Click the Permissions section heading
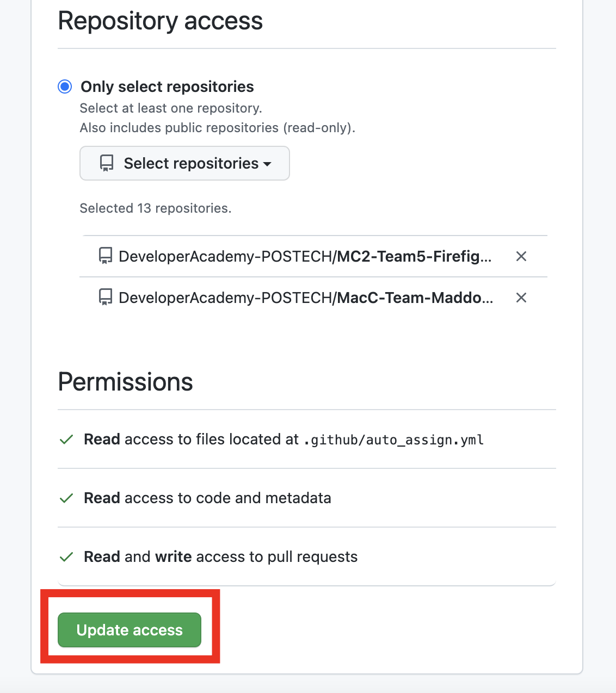Viewport: 616px width, 693px height. pyautogui.click(x=125, y=382)
